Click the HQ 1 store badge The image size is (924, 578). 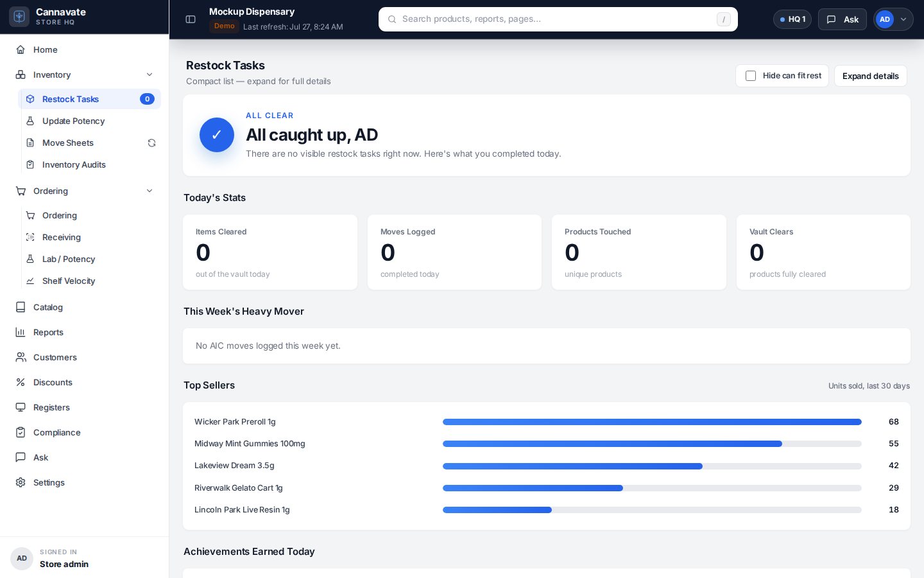point(792,19)
